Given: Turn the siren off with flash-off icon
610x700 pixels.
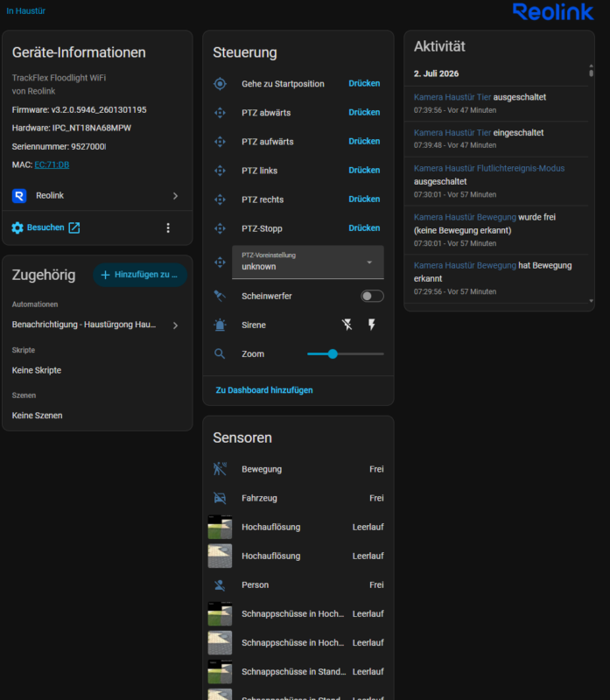Looking at the screenshot, I should click(347, 325).
